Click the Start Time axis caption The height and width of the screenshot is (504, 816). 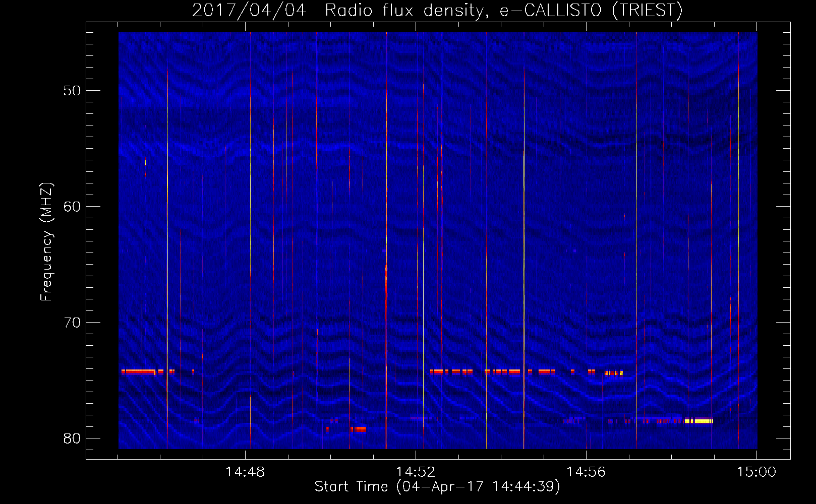click(x=437, y=486)
